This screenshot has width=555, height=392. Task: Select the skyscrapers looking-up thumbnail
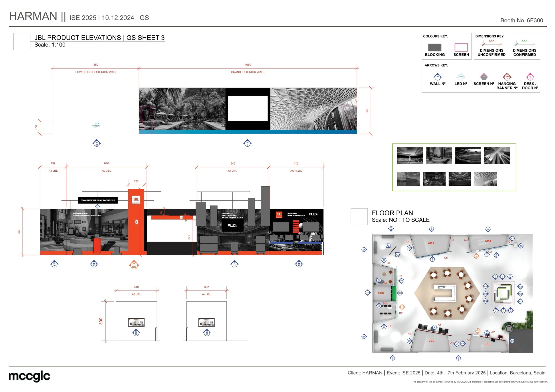pyautogui.click(x=497, y=156)
